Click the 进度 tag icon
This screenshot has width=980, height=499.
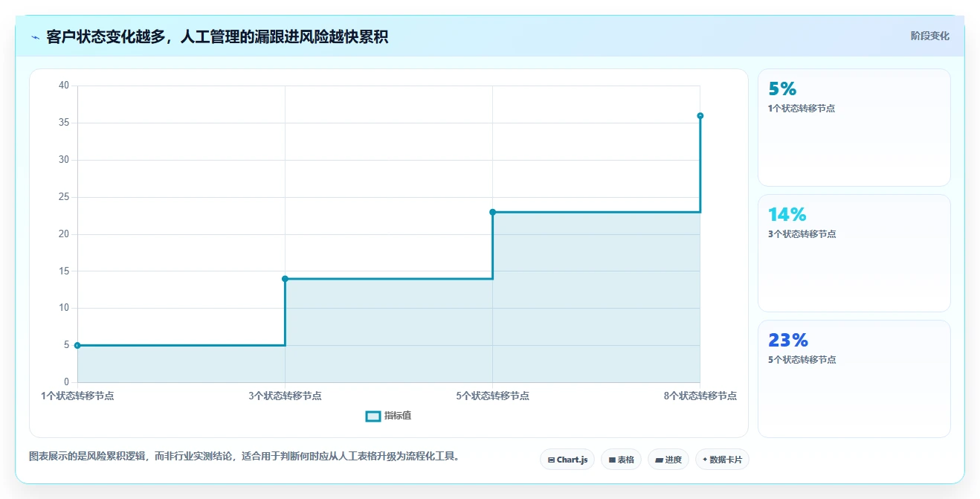click(659, 460)
